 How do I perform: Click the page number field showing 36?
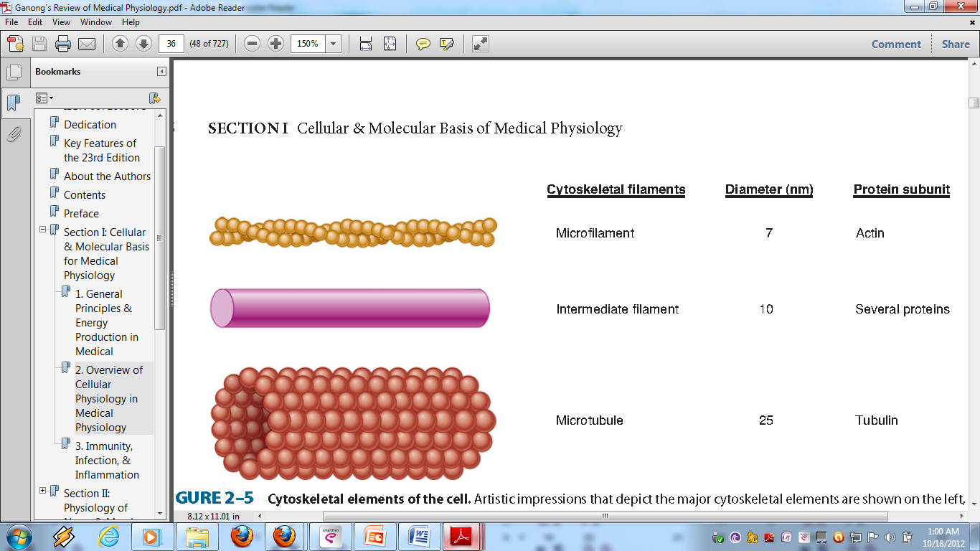click(171, 44)
